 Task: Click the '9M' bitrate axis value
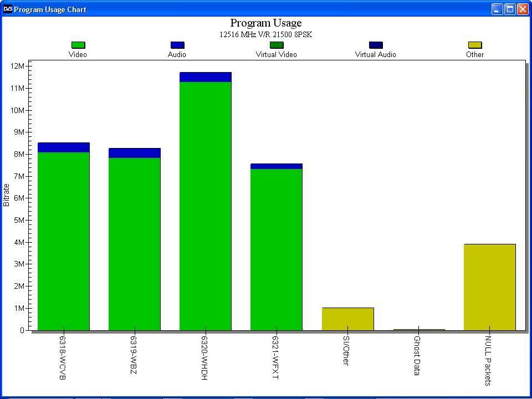(19, 132)
